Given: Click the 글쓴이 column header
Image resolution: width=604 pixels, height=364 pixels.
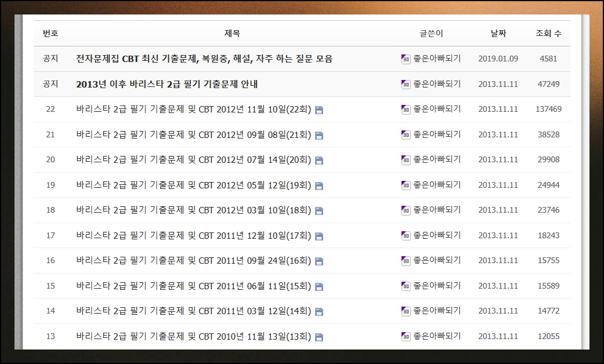Looking at the screenshot, I should [x=432, y=34].
